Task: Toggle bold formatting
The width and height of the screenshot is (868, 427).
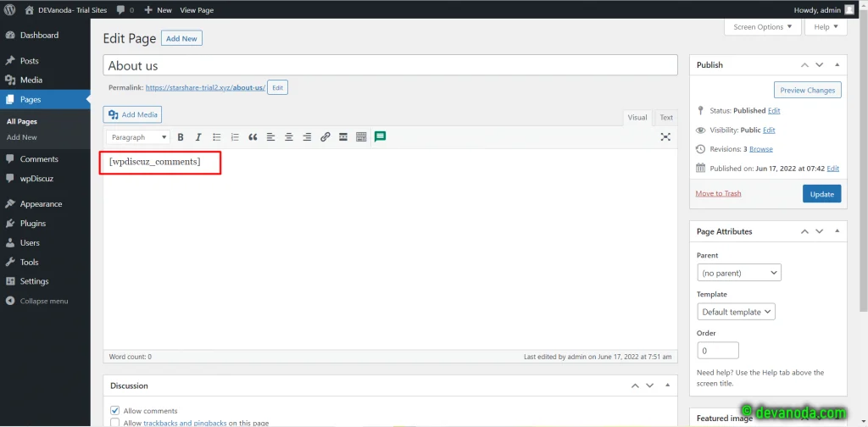Action: pyautogui.click(x=180, y=137)
